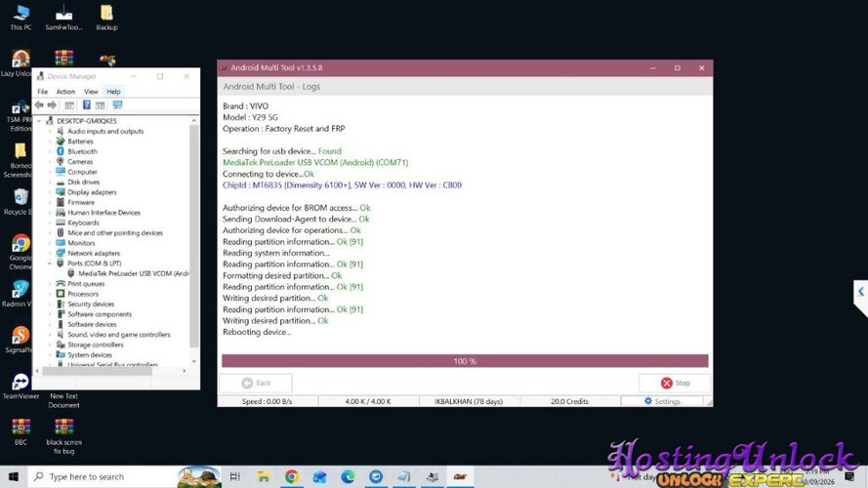
Task: Click the scan for hardware changes monitor icon
Action: click(x=117, y=104)
